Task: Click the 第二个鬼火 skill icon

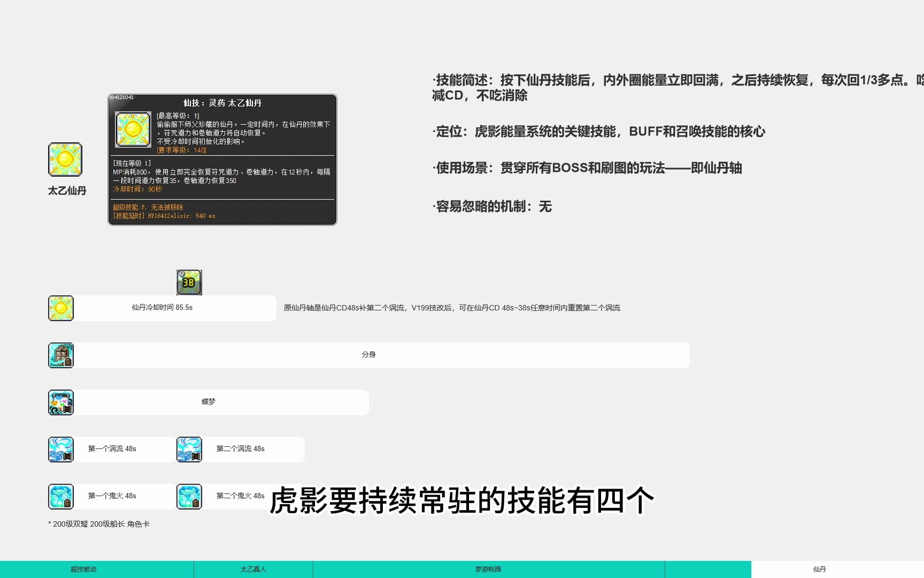Action: (x=189, y=497)
